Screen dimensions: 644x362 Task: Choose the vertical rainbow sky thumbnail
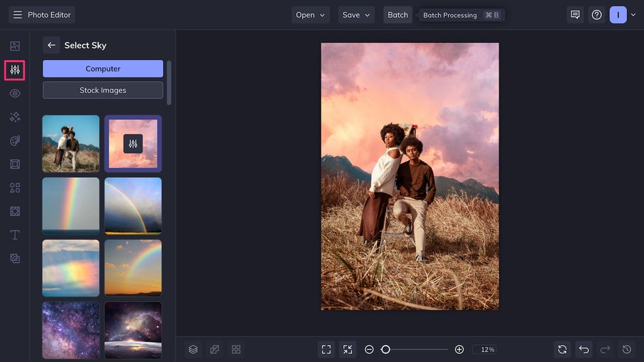click(71, 206)
